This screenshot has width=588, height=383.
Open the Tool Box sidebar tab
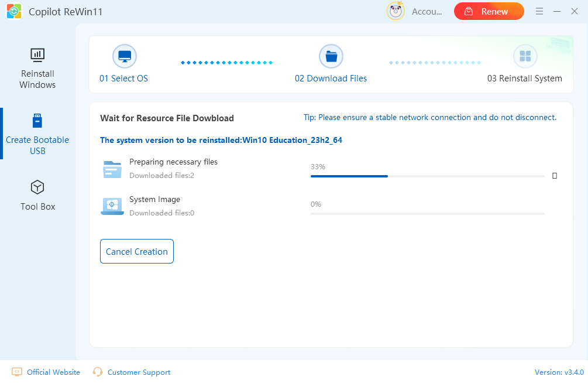coord(37,196)
